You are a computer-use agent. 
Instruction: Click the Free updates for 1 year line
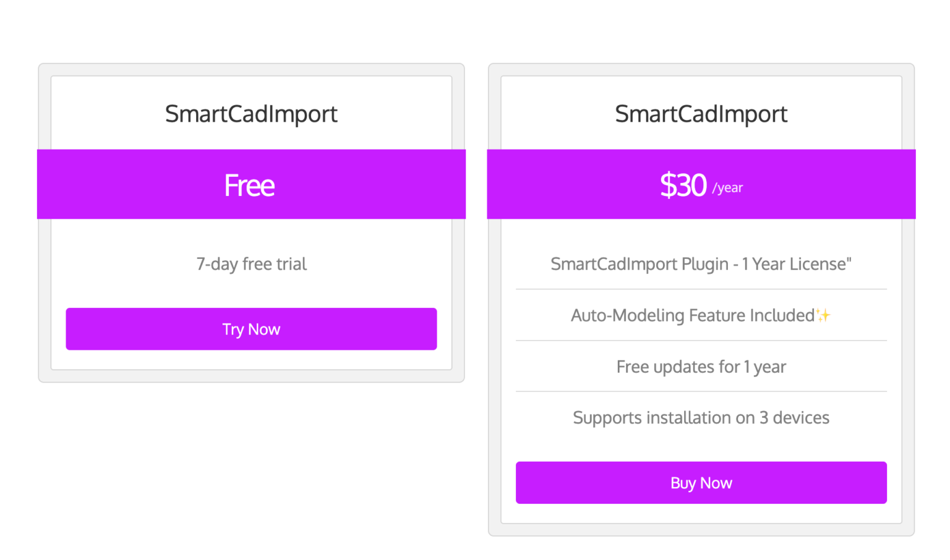click(701, 367)
